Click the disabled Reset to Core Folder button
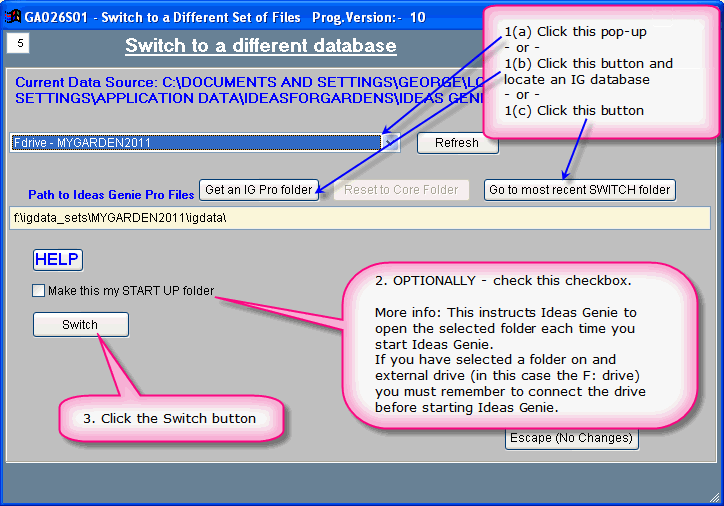 point(401,190)
